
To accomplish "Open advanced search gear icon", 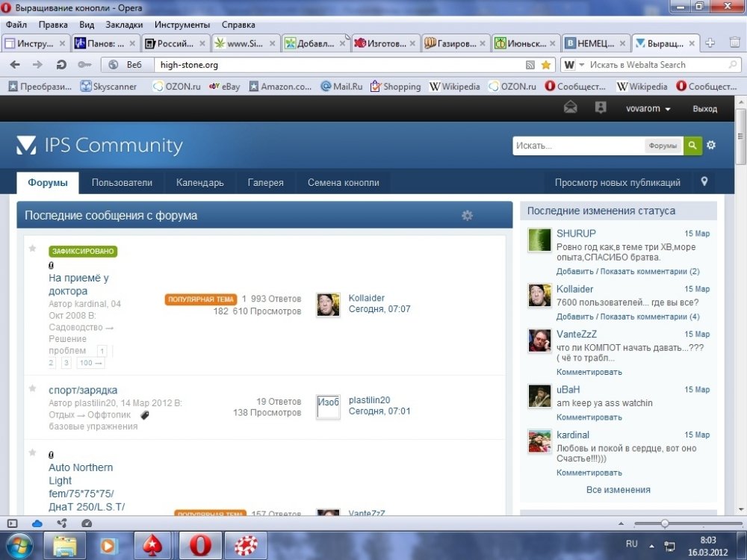I will coord(711,146).
